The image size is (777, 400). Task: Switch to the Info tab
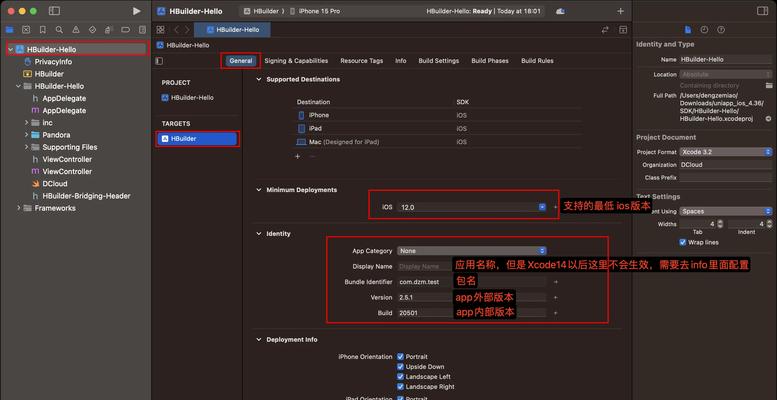pos(401,61)
